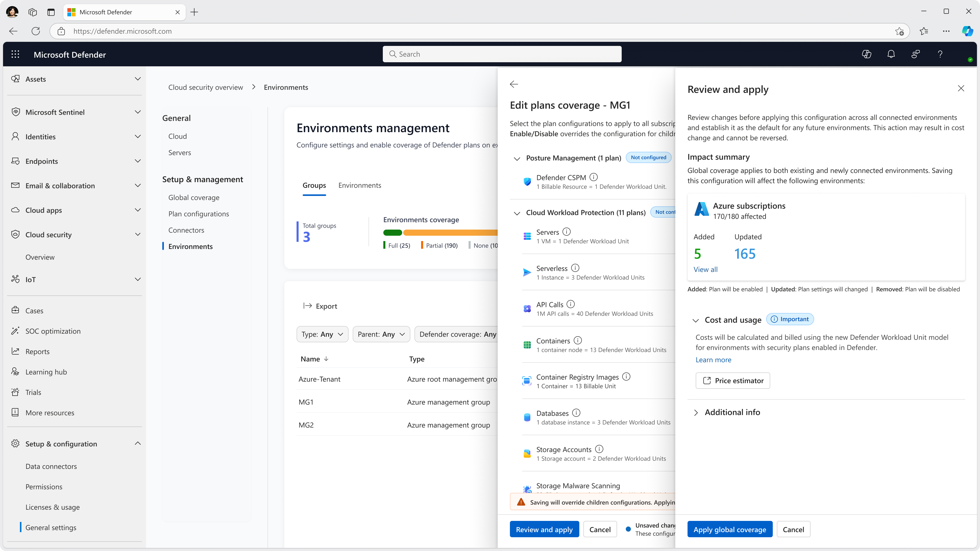Image resolution: width=980 pixels, height=551 pixels.
Task: Expand the Endpoints navigation section
Action: 138,161
